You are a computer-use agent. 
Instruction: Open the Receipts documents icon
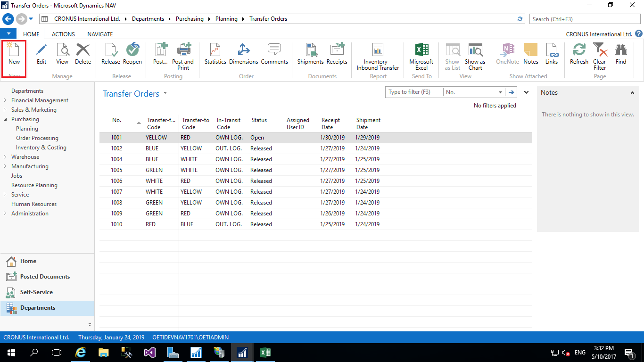(337, 54)
